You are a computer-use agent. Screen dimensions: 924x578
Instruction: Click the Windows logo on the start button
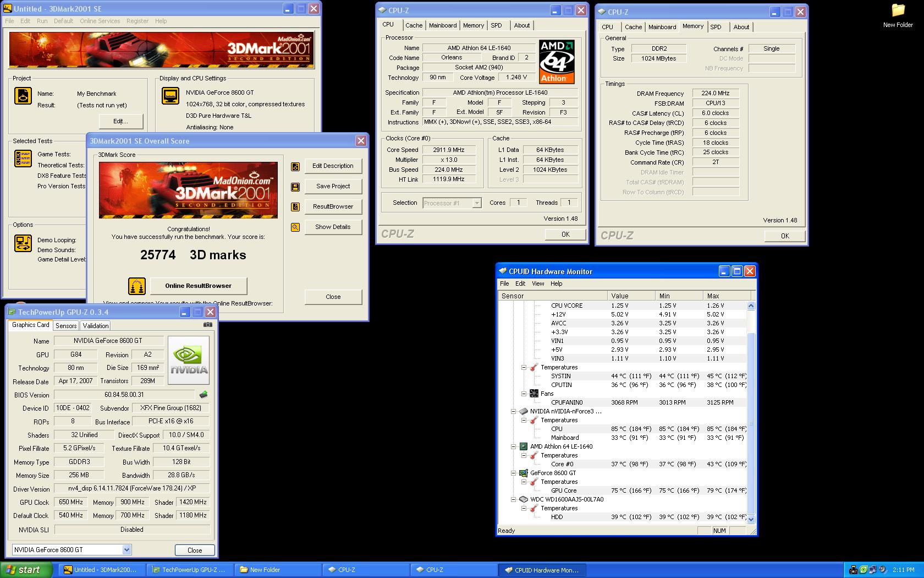tap(11, 570)
